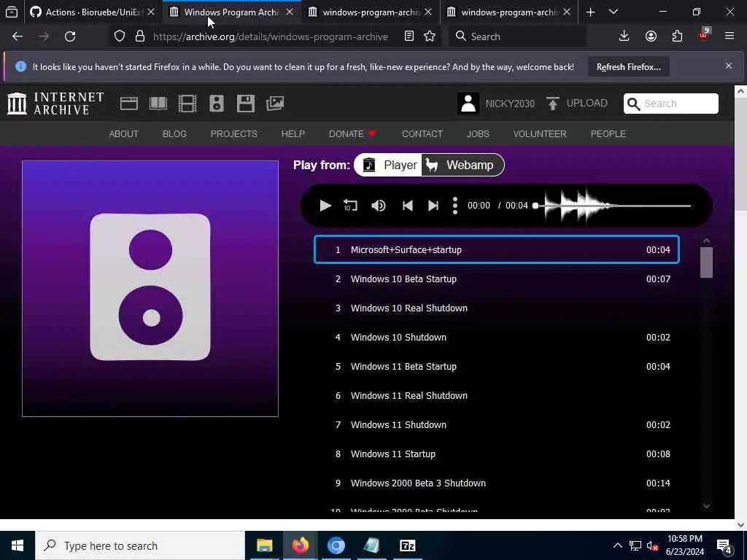Select track Windows 11 Shutdown

pyautogui.click(x=496, y=425)
